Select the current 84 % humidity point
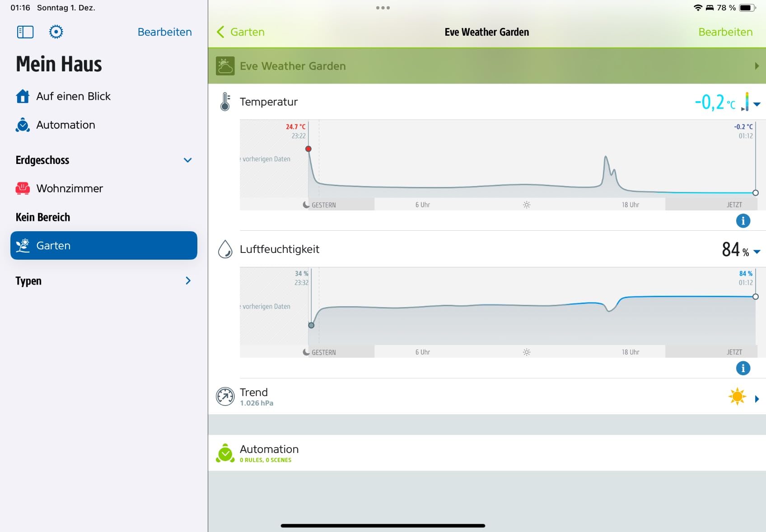The height and width of the screenshot is (532, 766). pyautogui.click(x=756, y=297)
